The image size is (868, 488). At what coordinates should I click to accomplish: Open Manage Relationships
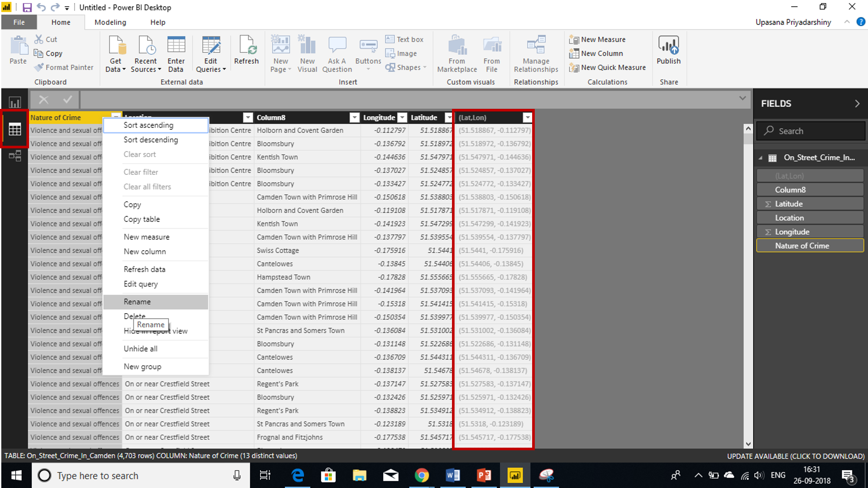(536, 54)
